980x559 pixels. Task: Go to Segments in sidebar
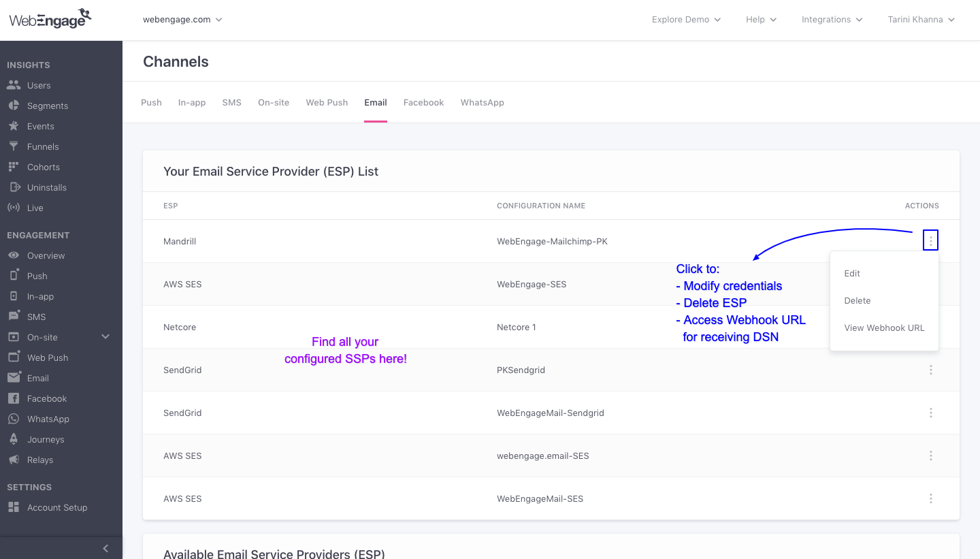[48, 106]
